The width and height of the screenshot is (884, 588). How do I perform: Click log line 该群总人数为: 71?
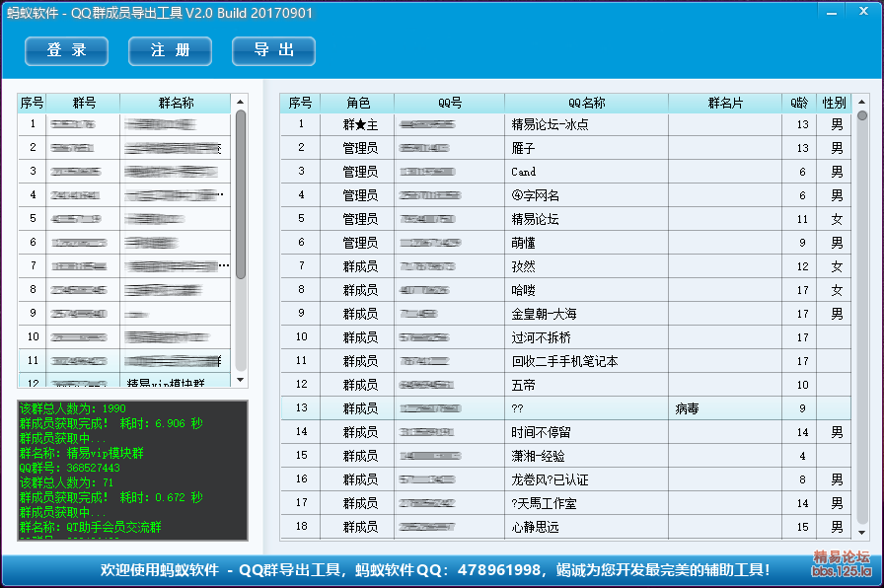pyautogui.click(x=66, y=482)
